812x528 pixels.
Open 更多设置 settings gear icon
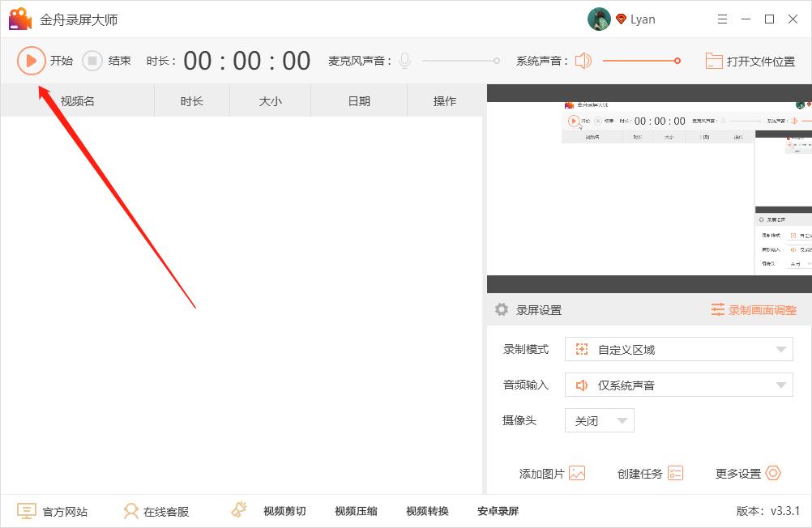coord(772,473)
